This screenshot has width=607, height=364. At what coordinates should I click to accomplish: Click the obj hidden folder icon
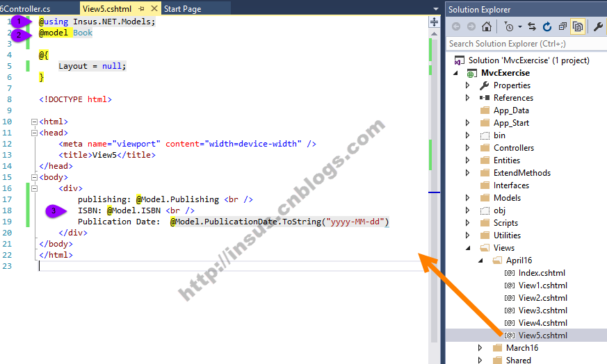485,210
